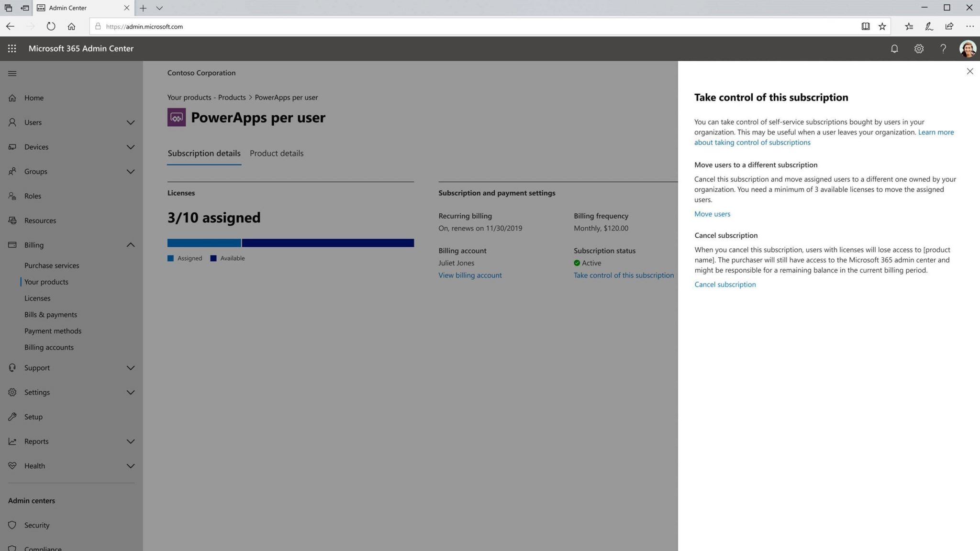Open the Resources sidebar icon

coord(12,220)
